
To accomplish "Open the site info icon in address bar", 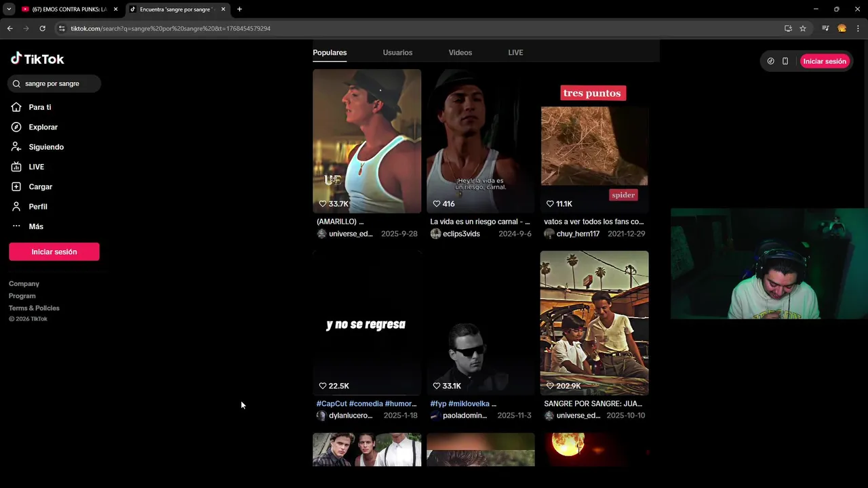I will click(x=62, y=28).
